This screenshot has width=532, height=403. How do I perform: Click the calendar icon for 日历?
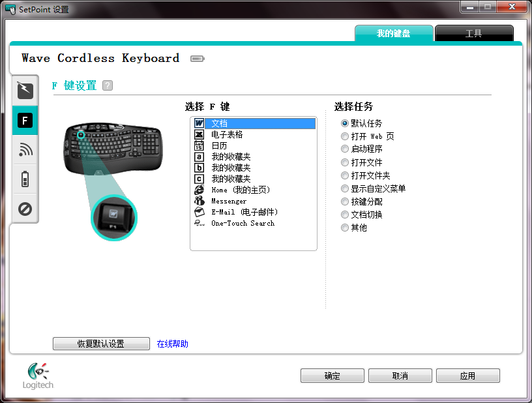pos(199,146)
